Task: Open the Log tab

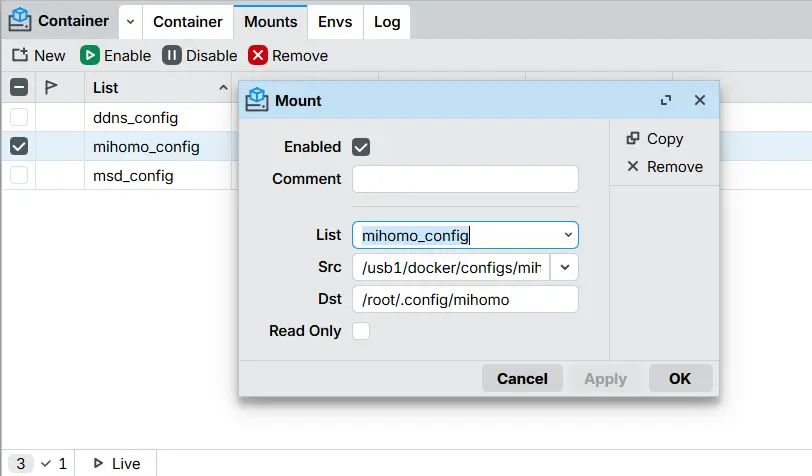Action: (387, 21)
